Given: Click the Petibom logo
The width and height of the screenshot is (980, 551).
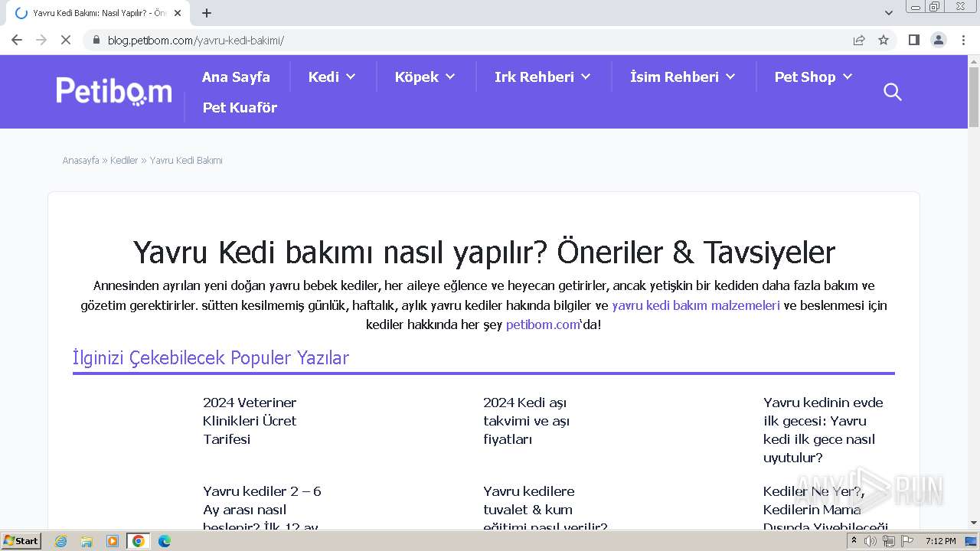Looking at the screenshot, I should click(114, 91).
